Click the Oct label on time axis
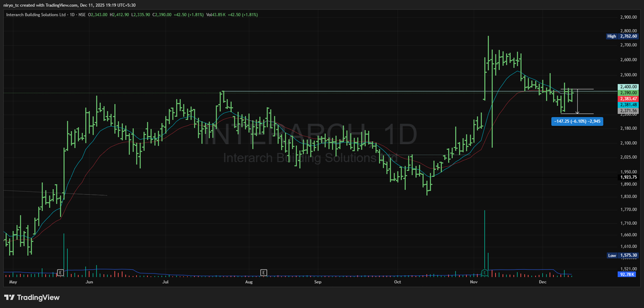 (397, 281)
